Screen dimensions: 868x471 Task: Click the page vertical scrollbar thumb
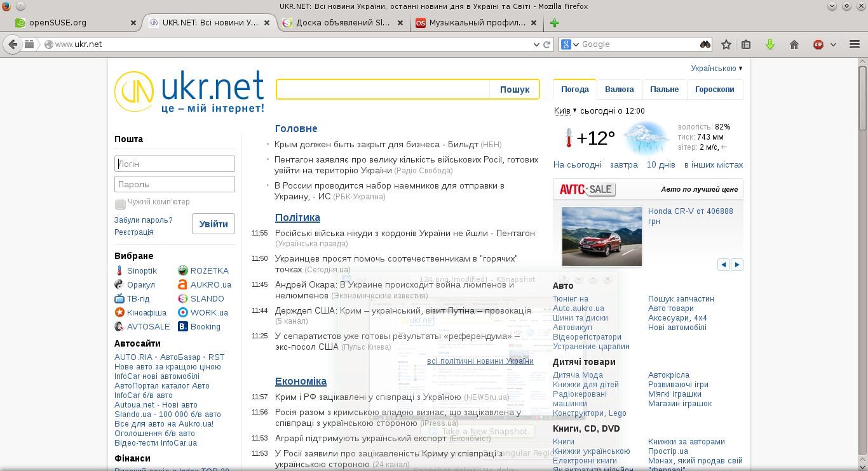pyautogui.click(x=862, y=97)
